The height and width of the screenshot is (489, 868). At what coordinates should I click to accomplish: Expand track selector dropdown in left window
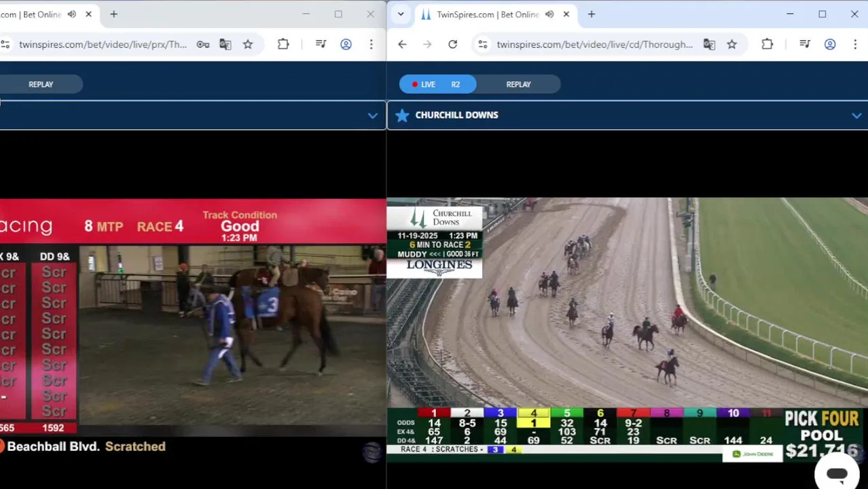tap(372, 115)
